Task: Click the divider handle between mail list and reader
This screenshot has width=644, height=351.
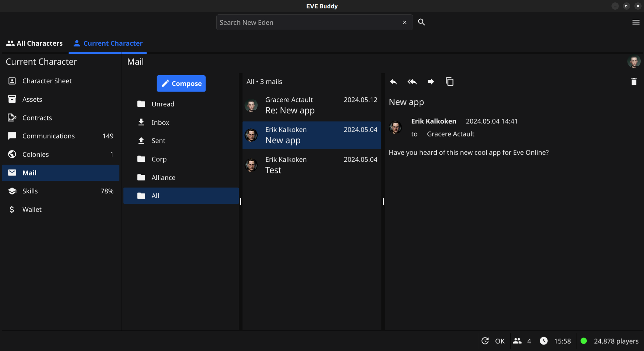Action: (x=383, y=201)
